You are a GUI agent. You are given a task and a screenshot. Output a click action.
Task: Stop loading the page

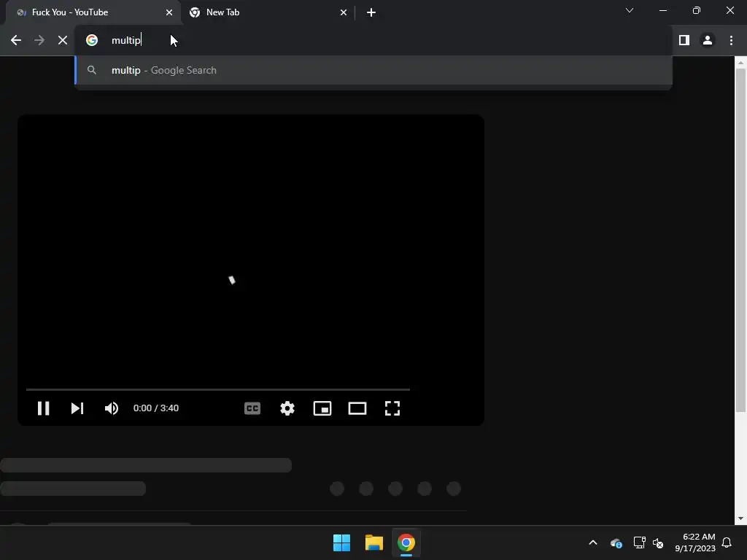63,40
